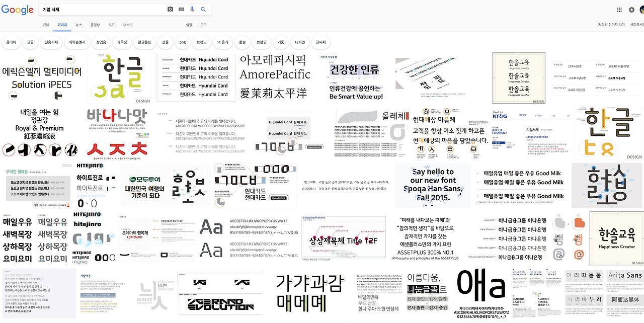Open the 설정 menu

coord(189,25)
